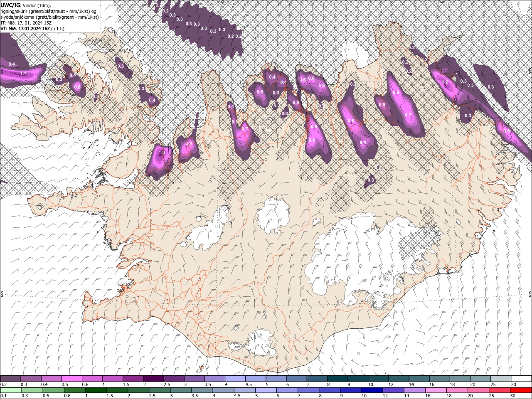
Task: Pick light lavender 4 swatch in snow legend
Action: (x=235, y=379)
